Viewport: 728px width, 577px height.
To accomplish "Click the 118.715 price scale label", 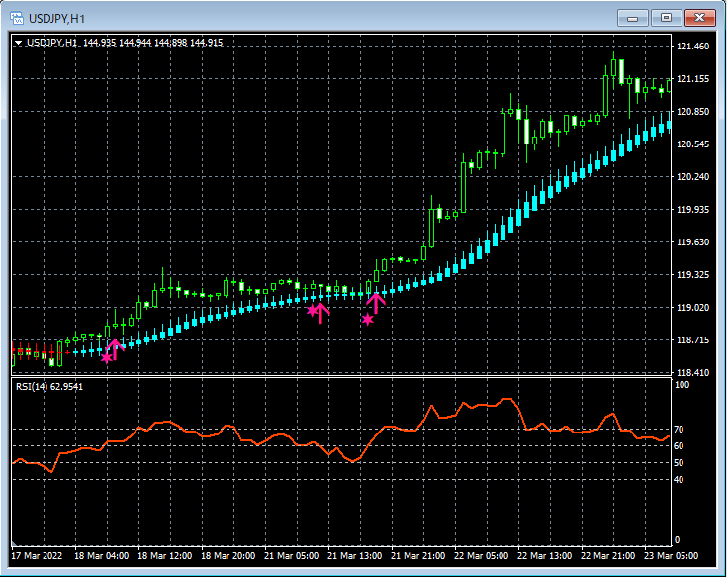I will pyautogui.click(x=692, y=340).
